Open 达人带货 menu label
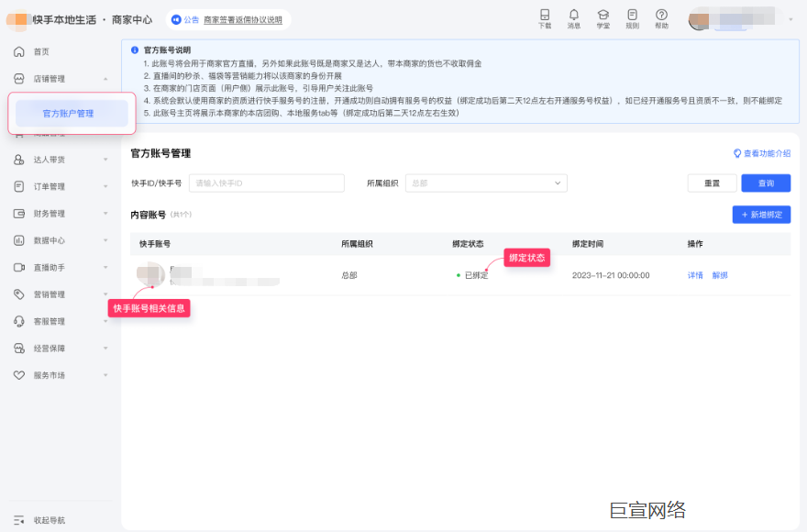807x532 pixels. 50,160
